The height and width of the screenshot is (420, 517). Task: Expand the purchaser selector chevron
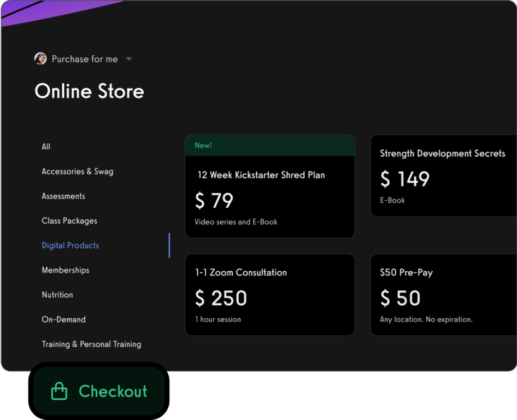(x=128, y=59)
